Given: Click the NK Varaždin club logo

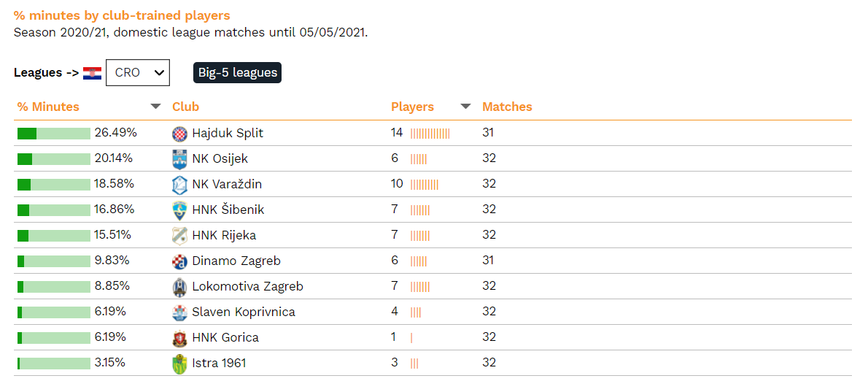Looking at the screenshot, I should [179, 185].
